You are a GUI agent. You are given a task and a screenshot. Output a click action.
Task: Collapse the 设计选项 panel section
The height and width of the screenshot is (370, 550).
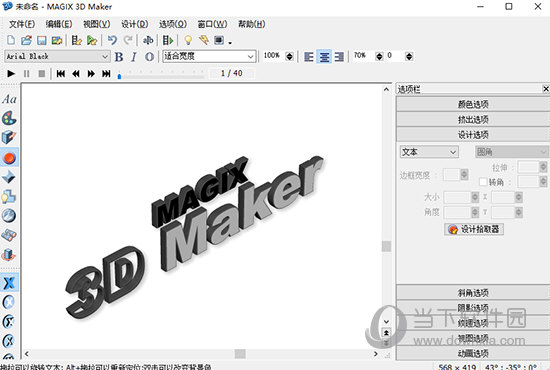point(473,135)
